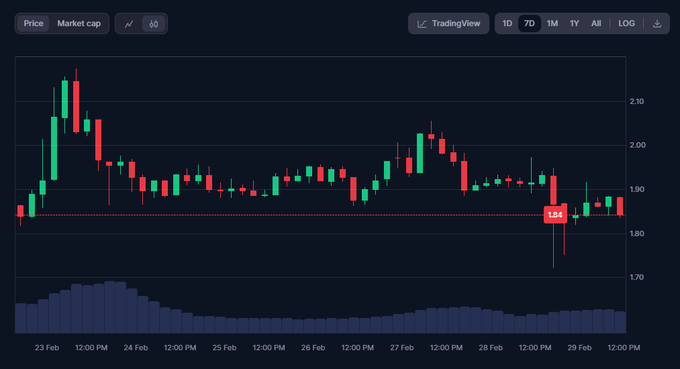Click the 2.10 price axis label
The height and width of the screenshot is (369, 680).
(x=637, y=101)
